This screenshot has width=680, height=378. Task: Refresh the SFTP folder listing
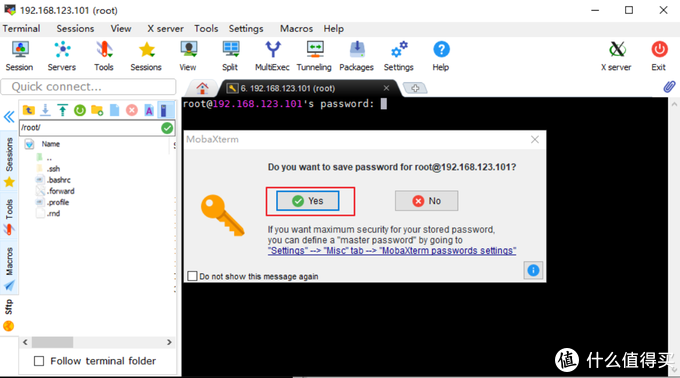[x=80, y=110]
